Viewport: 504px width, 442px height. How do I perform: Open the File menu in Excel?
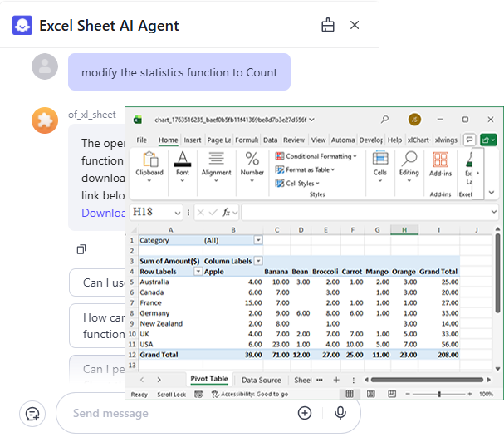[x=141, y=140]
